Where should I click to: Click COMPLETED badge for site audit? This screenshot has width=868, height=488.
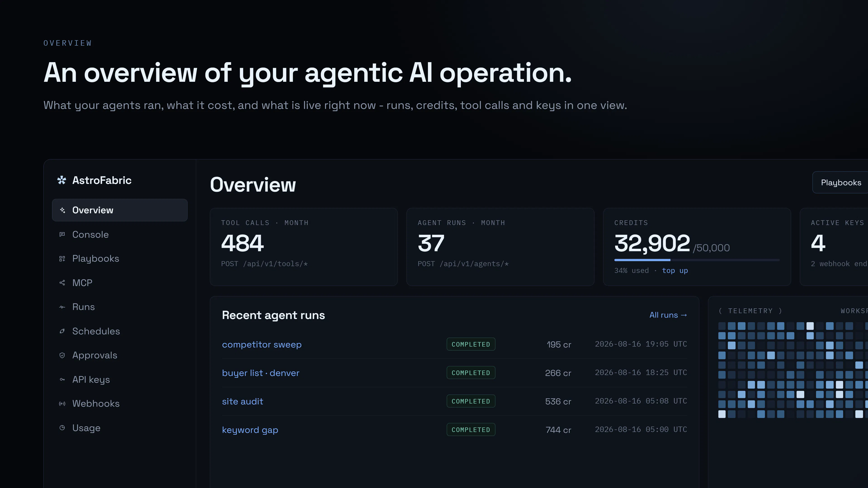(x=471, y=401)
